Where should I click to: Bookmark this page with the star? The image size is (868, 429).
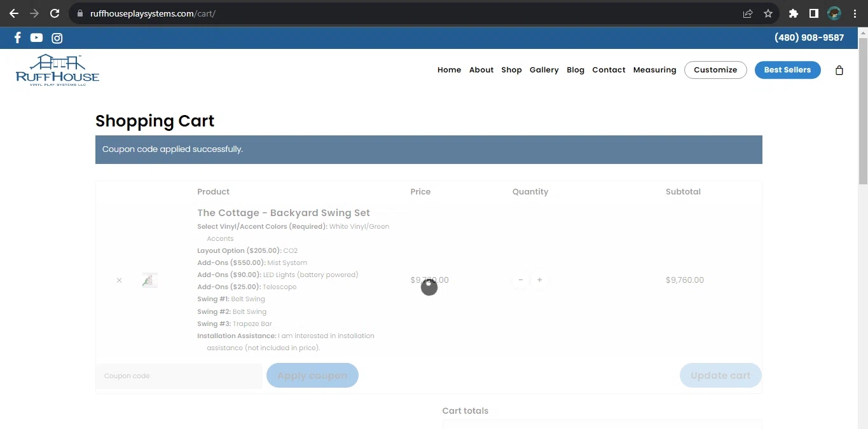tap(768, 13)
